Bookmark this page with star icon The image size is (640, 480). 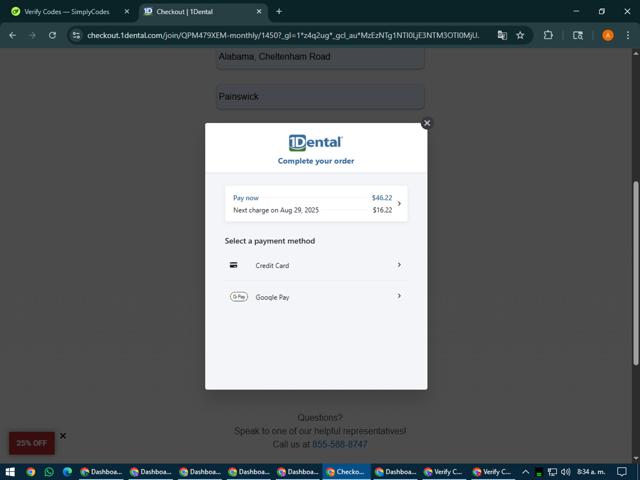pos(520,36)
